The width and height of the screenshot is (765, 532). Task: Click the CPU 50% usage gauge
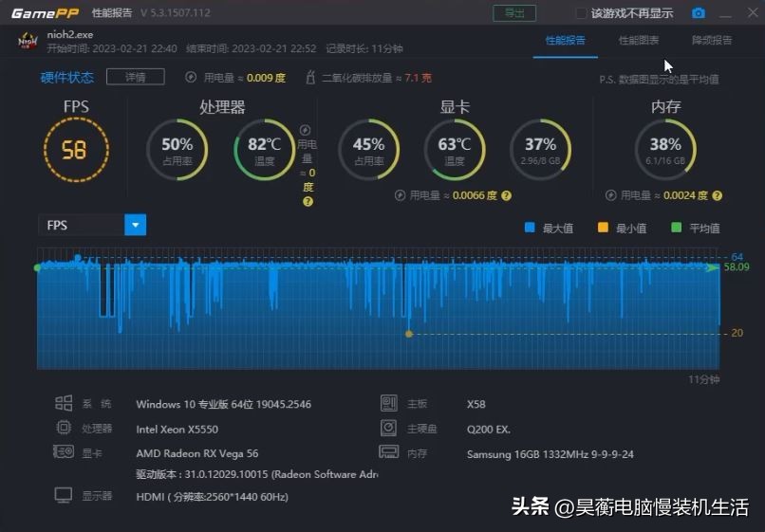click(x=177, y=149)
